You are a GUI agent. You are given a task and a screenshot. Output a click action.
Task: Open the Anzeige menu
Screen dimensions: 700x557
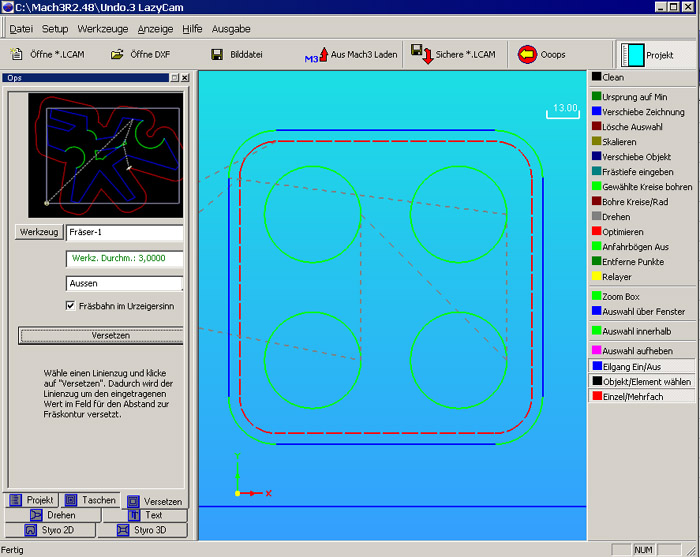[155, 29]
